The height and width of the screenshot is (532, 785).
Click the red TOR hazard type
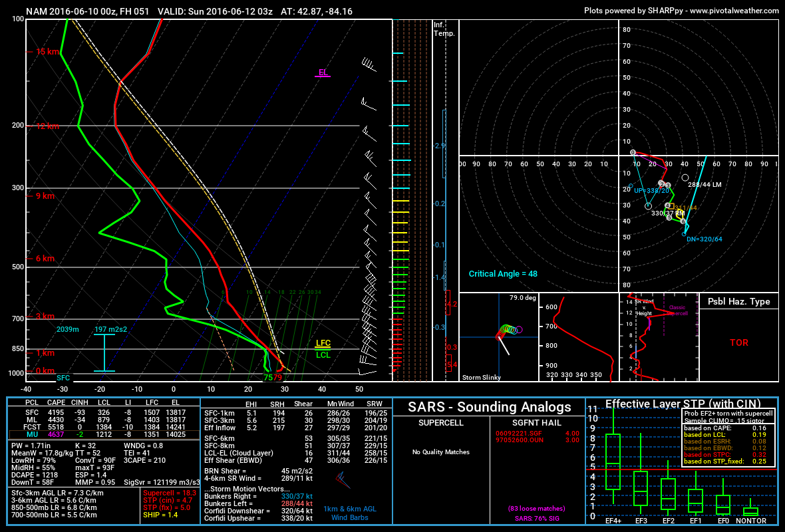tap(739, 343)
